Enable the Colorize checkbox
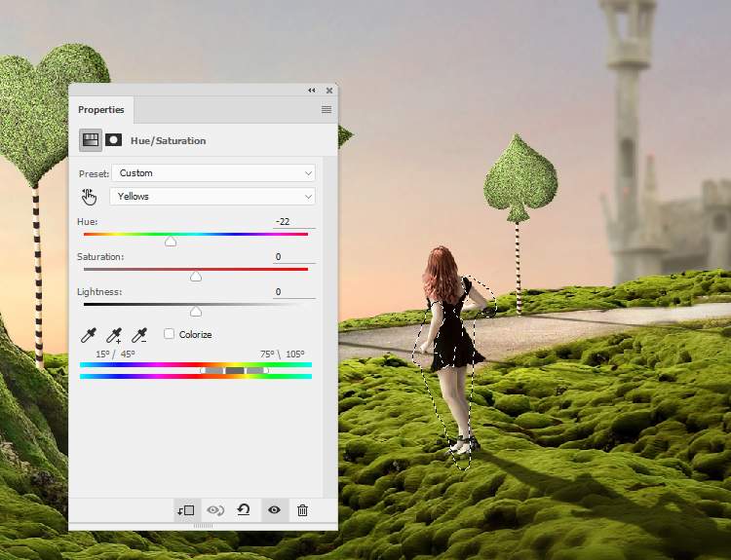Screen dimensions: 731x560 point(170,334)
